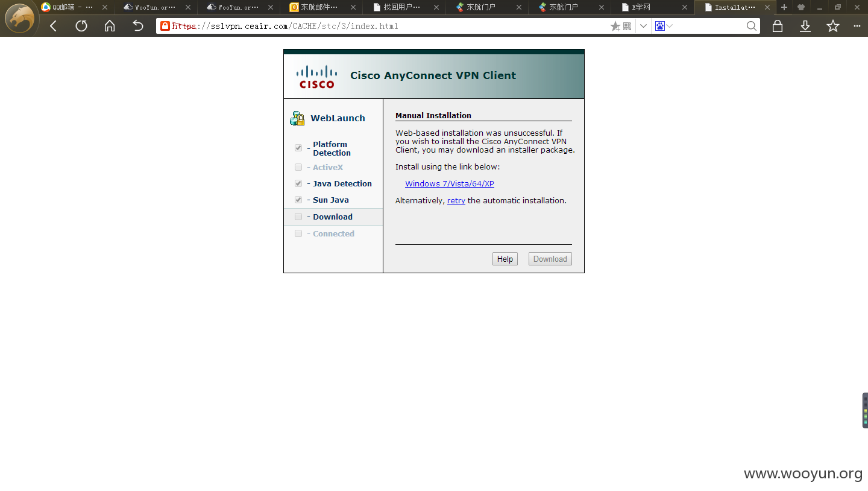868x491 pixels.
Task: Reload the page with the refresh icon
Action: point(81,26)
